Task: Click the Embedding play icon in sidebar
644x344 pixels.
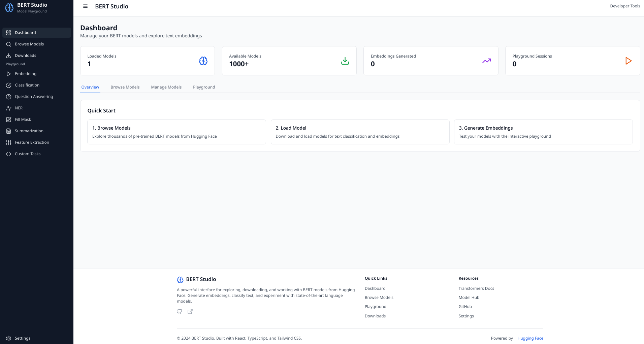Action: [x=9, y=74]
